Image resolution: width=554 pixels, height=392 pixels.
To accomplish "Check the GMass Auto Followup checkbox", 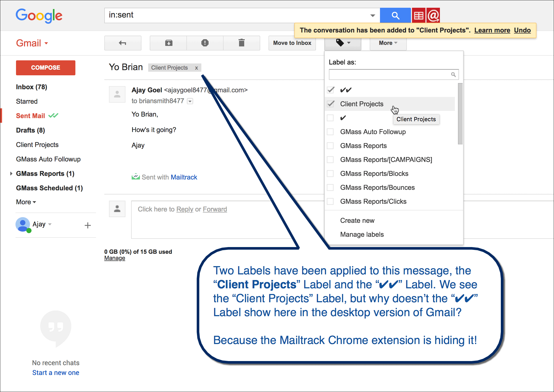I will [330, 132].
